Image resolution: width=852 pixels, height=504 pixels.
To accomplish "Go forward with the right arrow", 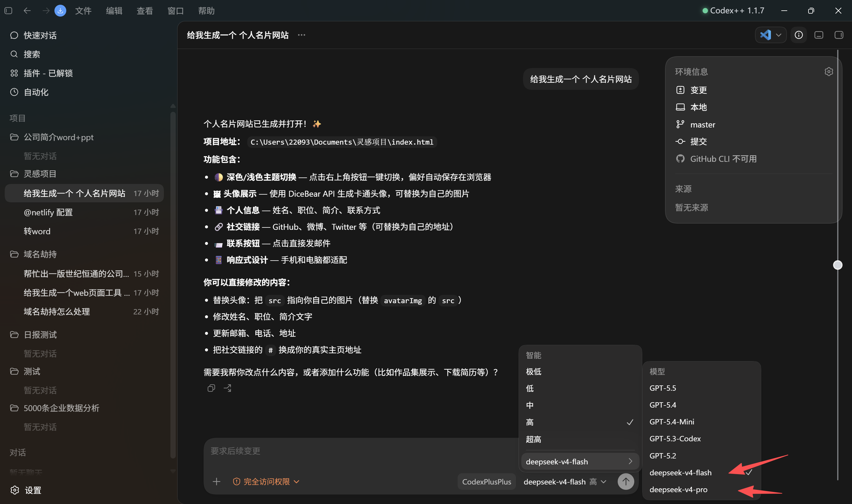I will (46, 11).
